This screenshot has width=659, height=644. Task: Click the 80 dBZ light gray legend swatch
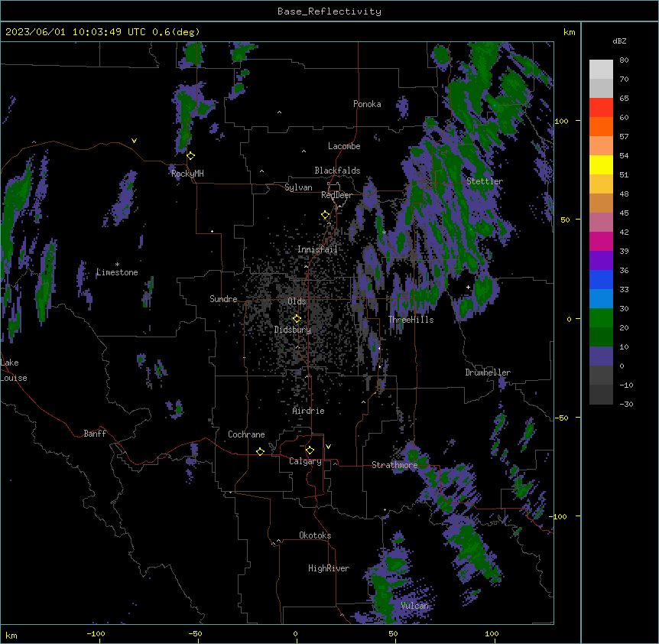(601, 69)
